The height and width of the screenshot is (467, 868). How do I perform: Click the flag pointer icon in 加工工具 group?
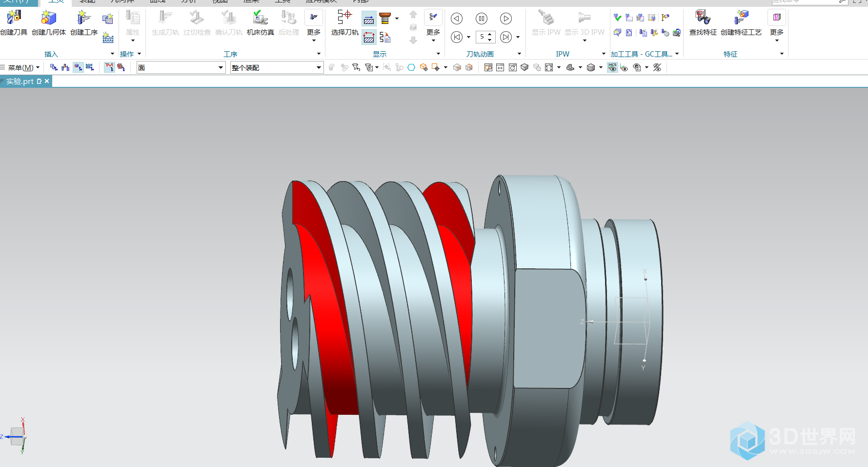tap(666, 18)
